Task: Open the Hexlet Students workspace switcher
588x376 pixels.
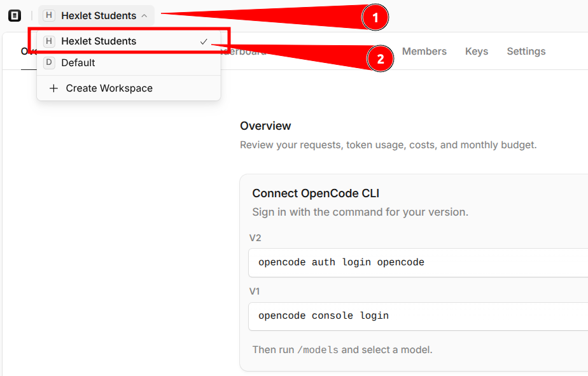Action: tap(96, 16)
